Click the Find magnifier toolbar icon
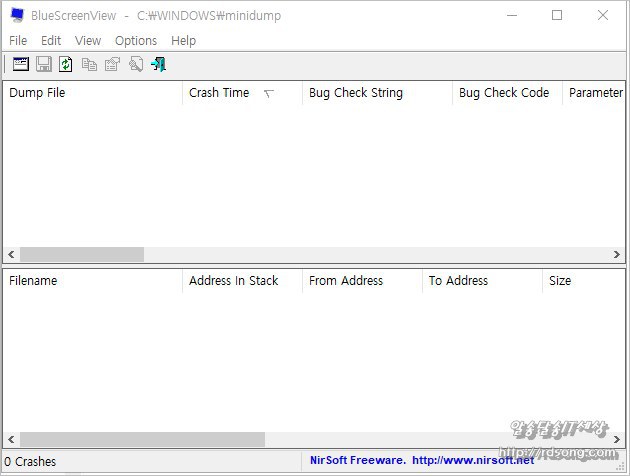The image size is (630, 476). coord(135,64)
